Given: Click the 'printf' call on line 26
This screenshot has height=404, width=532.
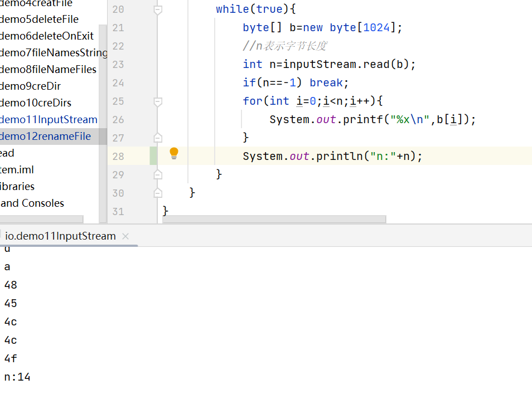Looking at the screenshot, I should pyautogui.click(x=362, y=119).
